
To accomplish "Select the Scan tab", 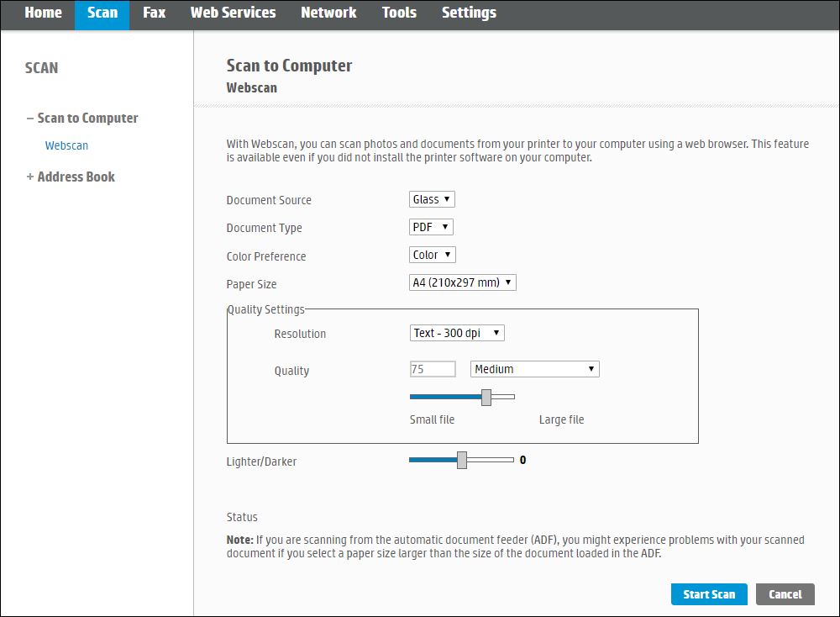I will (102, 13).
